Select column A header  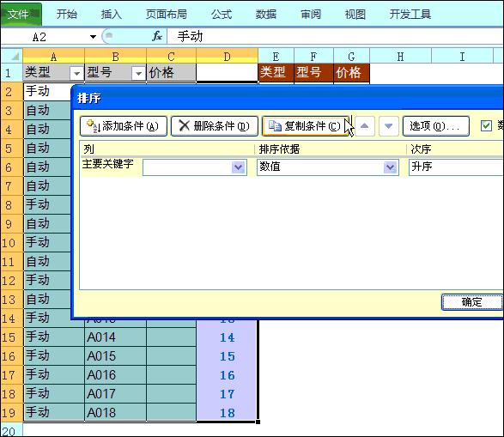tap(54, 57)
